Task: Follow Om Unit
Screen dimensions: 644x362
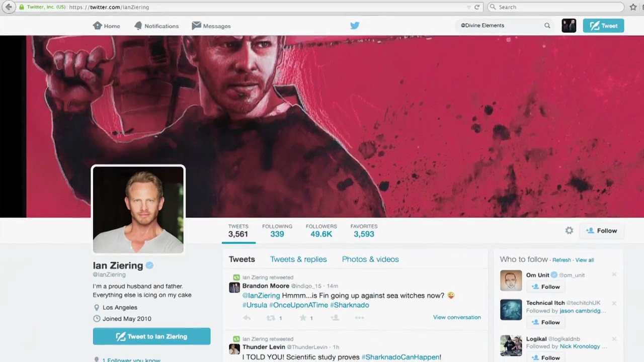Action: tap(545, 287)
